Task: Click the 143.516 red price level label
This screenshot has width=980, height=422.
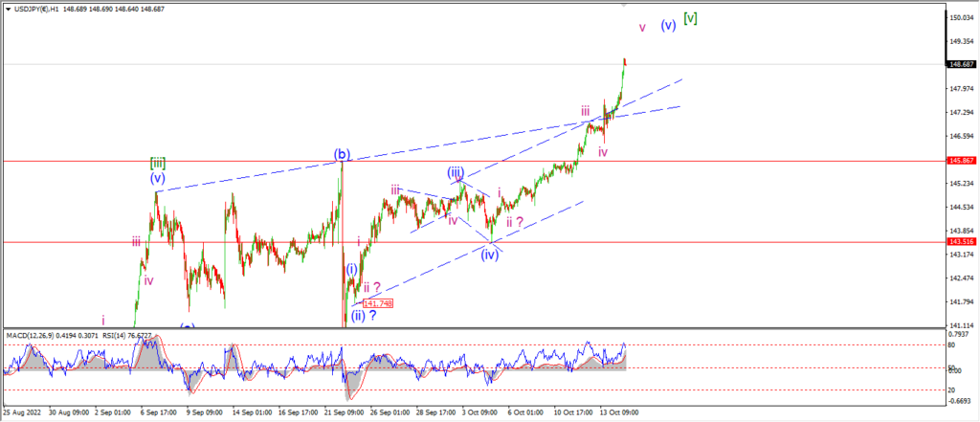Action: click(961, 241)
